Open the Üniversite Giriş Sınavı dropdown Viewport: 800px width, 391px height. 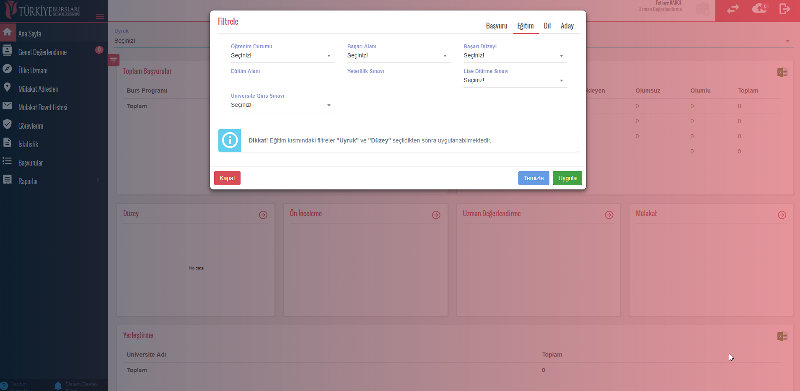click(x=282, y=105)
